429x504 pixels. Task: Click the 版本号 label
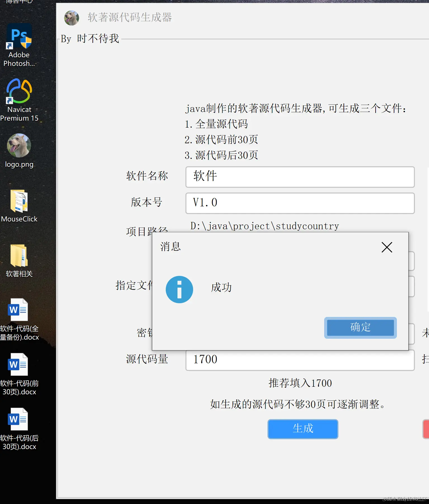click(x=146, y=202)
